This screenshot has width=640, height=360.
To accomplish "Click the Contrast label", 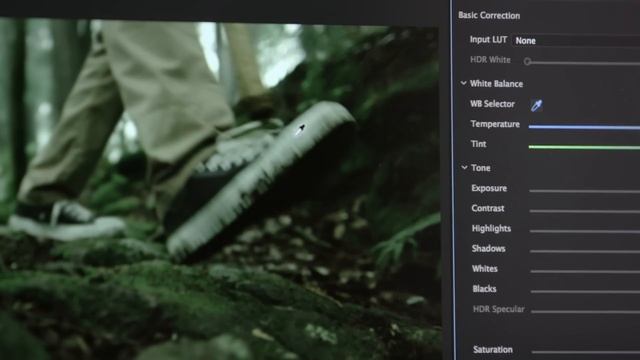I will click(x=488, y=208).
